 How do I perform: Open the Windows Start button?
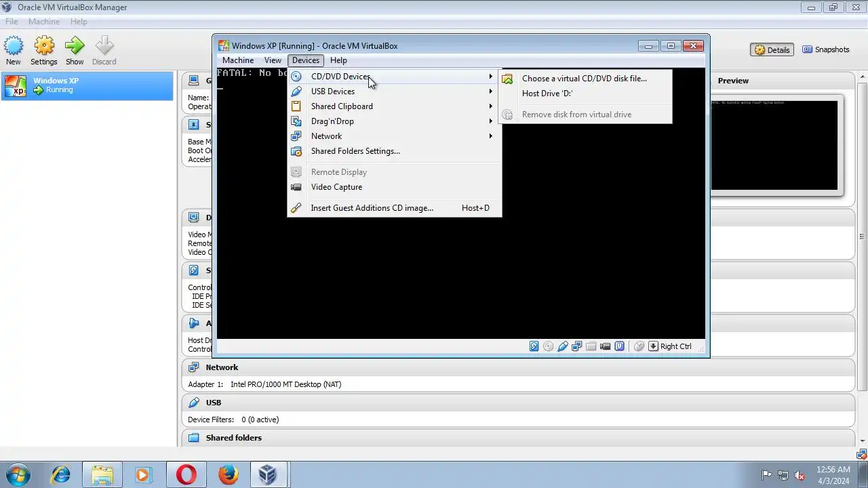[17, 474]
